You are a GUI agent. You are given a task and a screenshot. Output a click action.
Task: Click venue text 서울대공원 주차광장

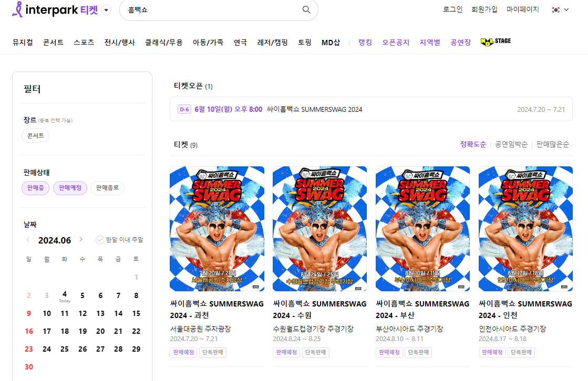tap(200, 329)
